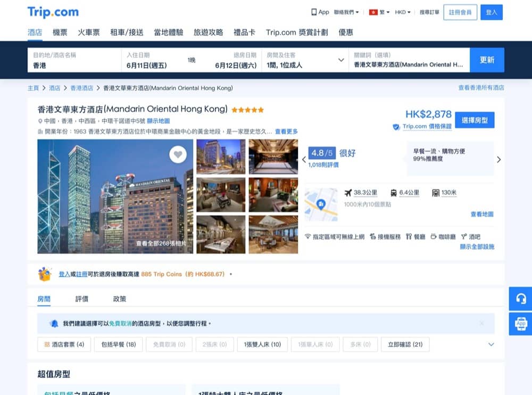Screen dimensions: 532x395
Task: Click the train station distance icon
Action: pyautogui.click(x=394, y=193)
